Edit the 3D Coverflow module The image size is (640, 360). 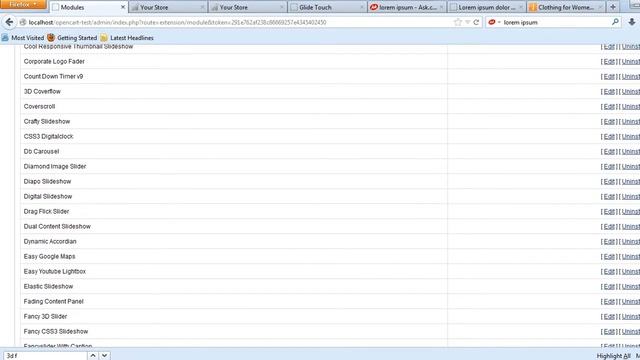(609, 92)
